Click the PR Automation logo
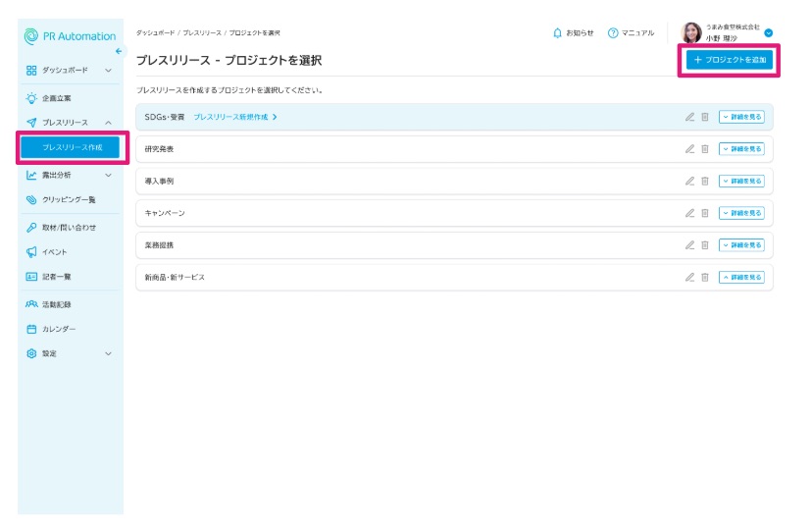The height and width of the screenshot is (531, 812). tap(71, 36)
